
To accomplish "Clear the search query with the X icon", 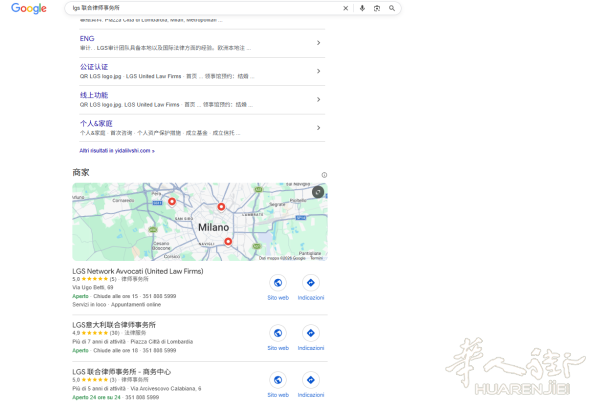I will point(346,8).
